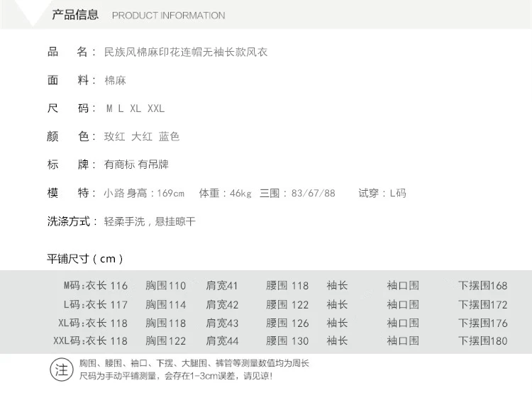
Task: Click M码:衣长 116 cell
Action: (x=96, y=285)
